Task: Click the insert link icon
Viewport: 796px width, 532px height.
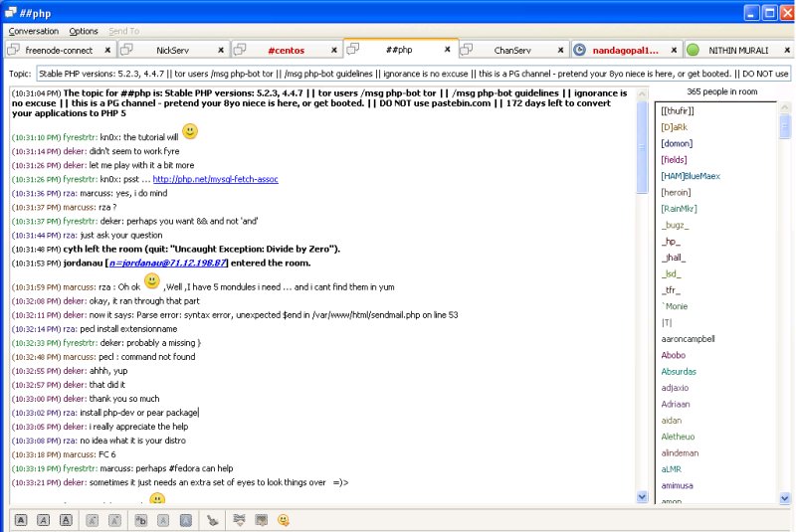Action: point(239,519)
